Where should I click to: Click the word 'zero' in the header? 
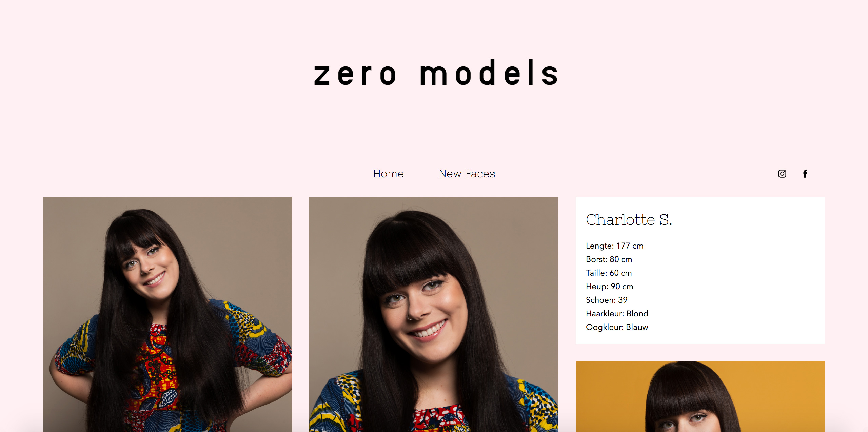(x=355, y=75)
